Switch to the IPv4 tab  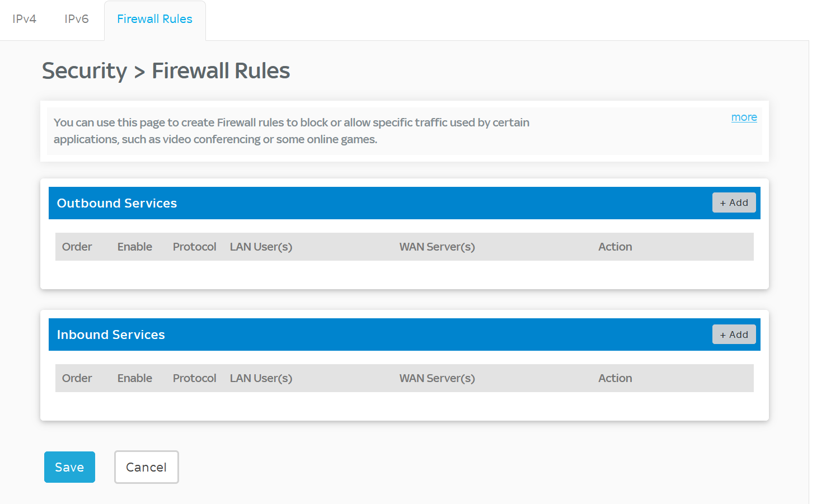click(x=25, y=19)
